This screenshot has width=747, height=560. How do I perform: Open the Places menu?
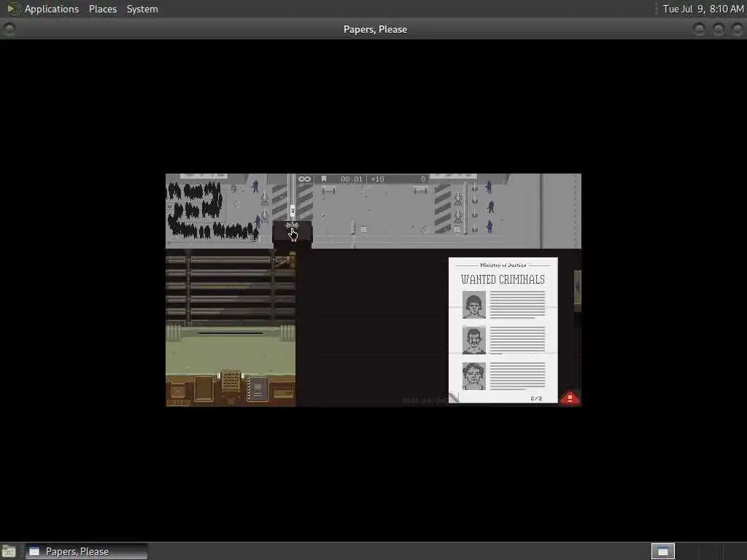coord(102,9)
